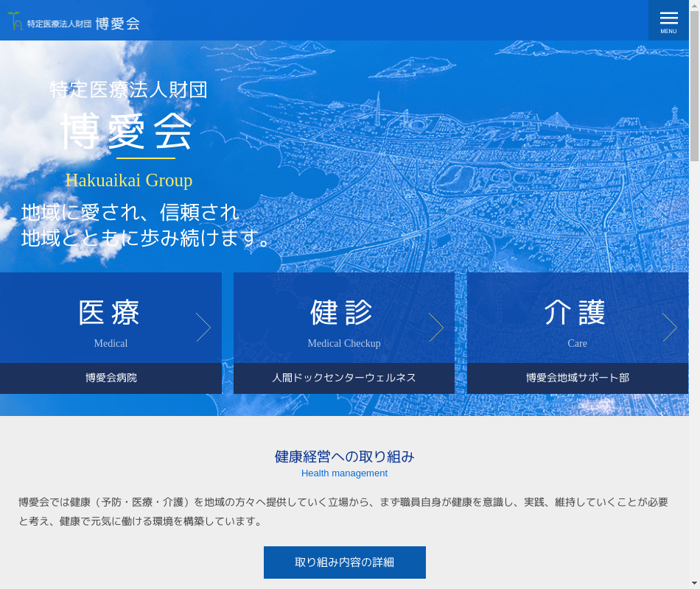The width and height of the screenshot is (700, 589).
Task: Click the Care subtitle label
Action: (x=577, y=343)
